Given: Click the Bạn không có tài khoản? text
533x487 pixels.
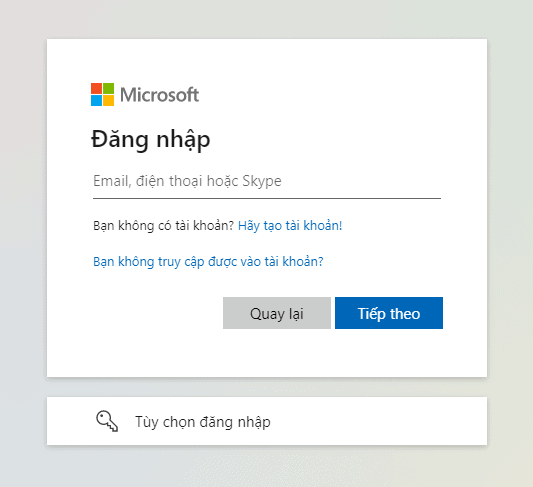Looking at the screenshot, I should pos(164,225).
